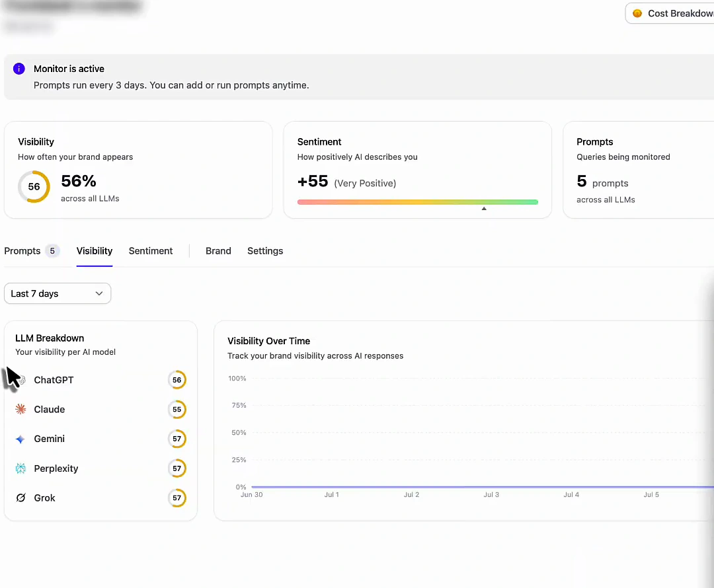Click the Jul 3 axis label
Image resolution: width=714 pixels, height=588 pixels.
coord(491,495)
